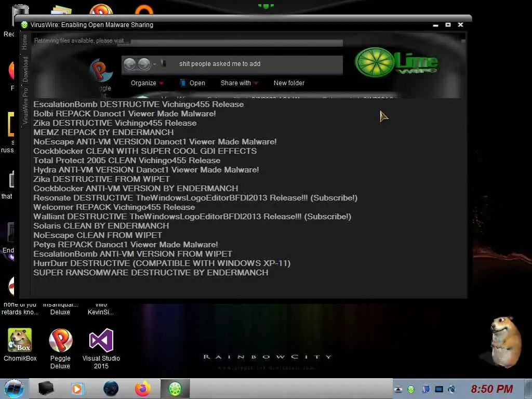
Task: Click Organize in the toolbar
Action: [x=143, y=83]
